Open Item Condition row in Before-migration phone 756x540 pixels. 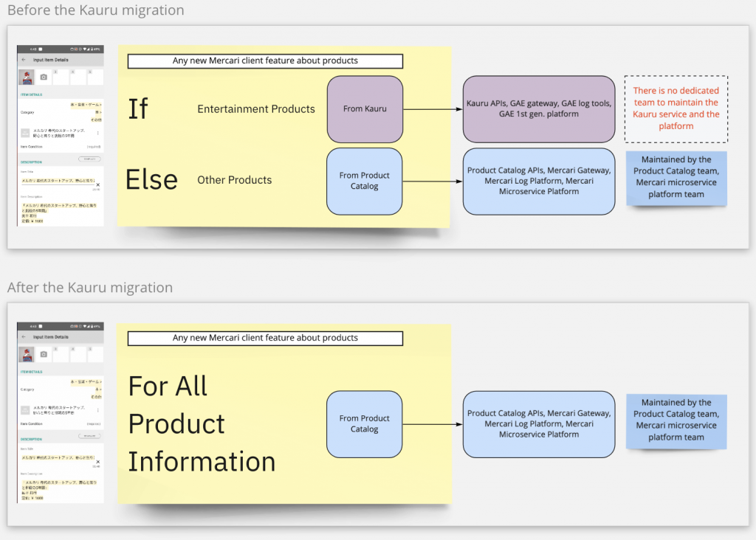(x=61, y=147)
